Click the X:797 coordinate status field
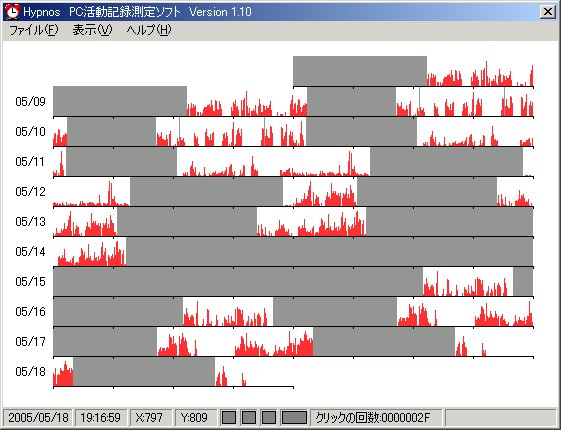The image size is (561, 430). [x=151, y=417]
